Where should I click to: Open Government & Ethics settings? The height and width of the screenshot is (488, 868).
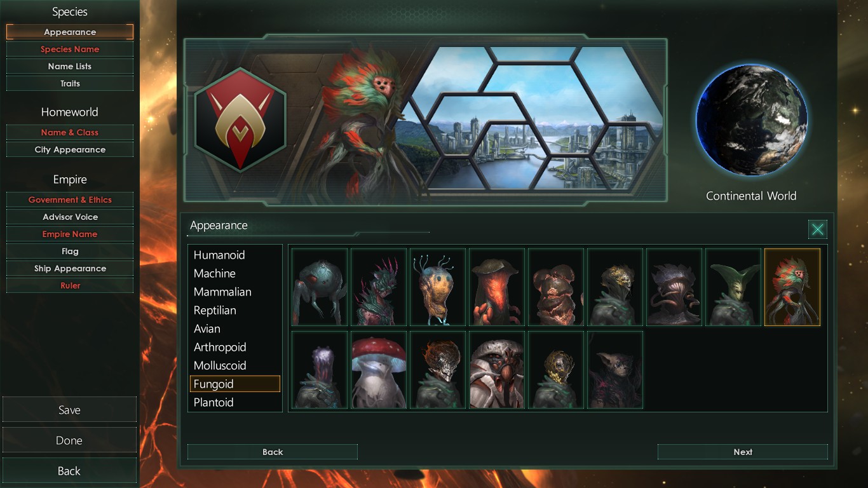click(x=70, y=200)
